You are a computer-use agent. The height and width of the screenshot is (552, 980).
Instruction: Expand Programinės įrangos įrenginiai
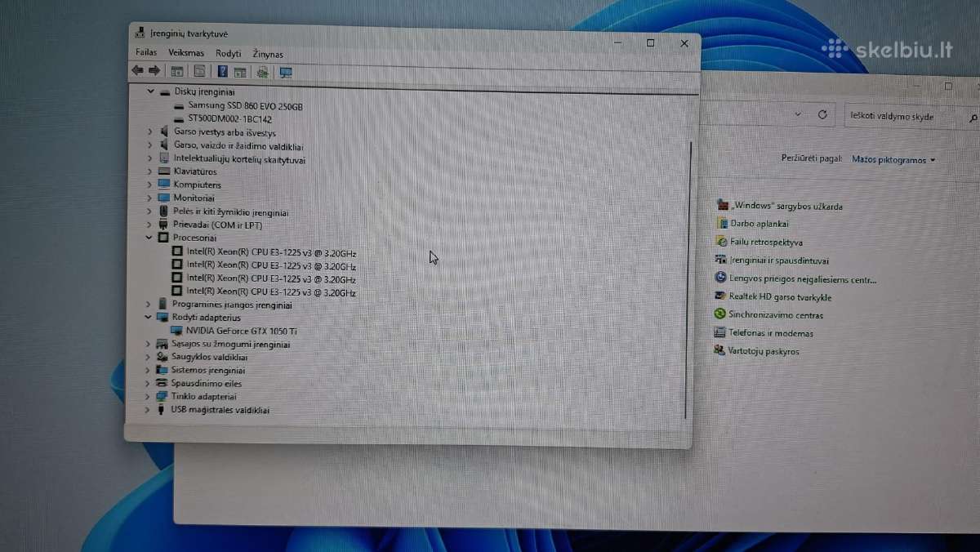149,305
